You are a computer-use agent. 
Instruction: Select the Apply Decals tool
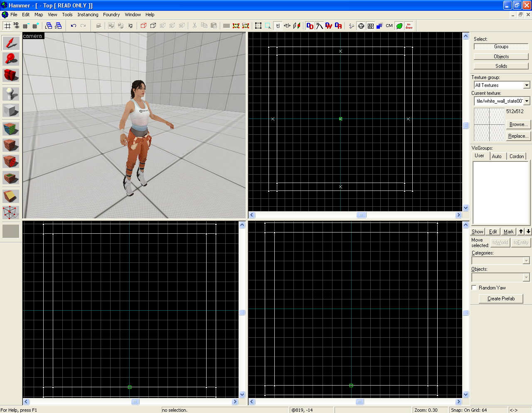click(x=11, y=161)
